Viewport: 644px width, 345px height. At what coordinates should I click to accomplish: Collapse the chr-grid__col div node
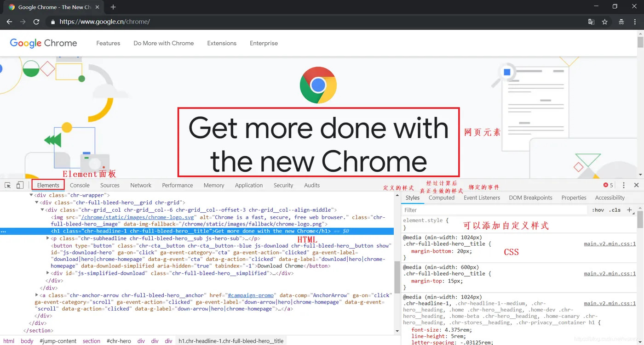click(42, 210)
